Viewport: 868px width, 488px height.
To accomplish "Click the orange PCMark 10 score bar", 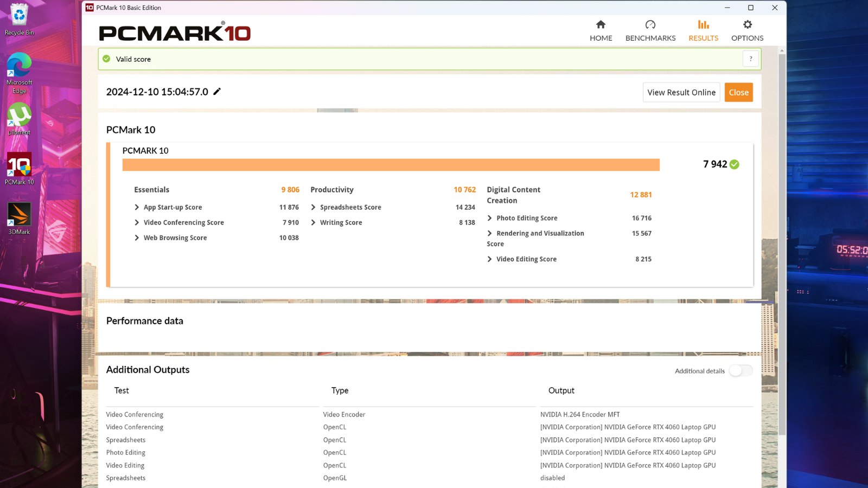I will pos(391,165).
